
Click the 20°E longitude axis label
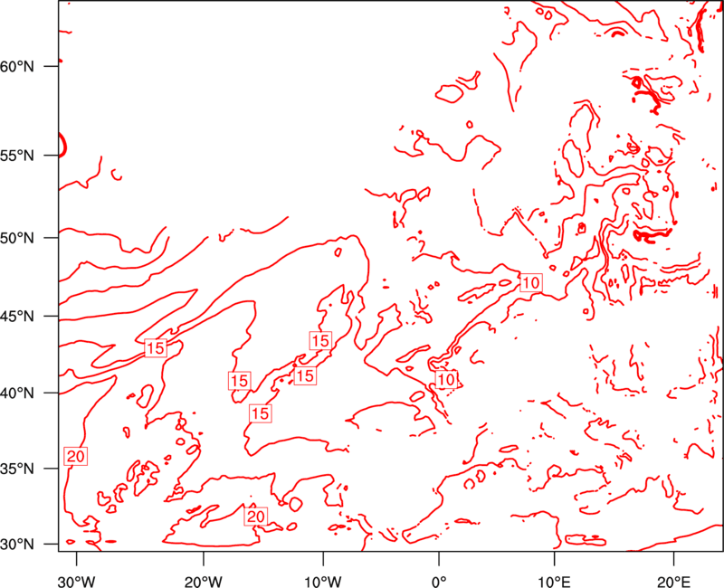[x=673, y=582]
